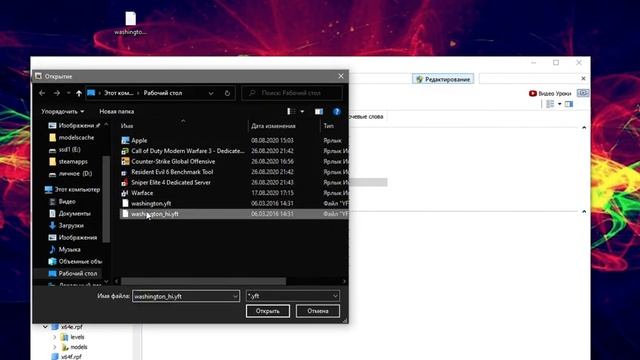Toggle the preview pane icon

(x=319, y=111)
